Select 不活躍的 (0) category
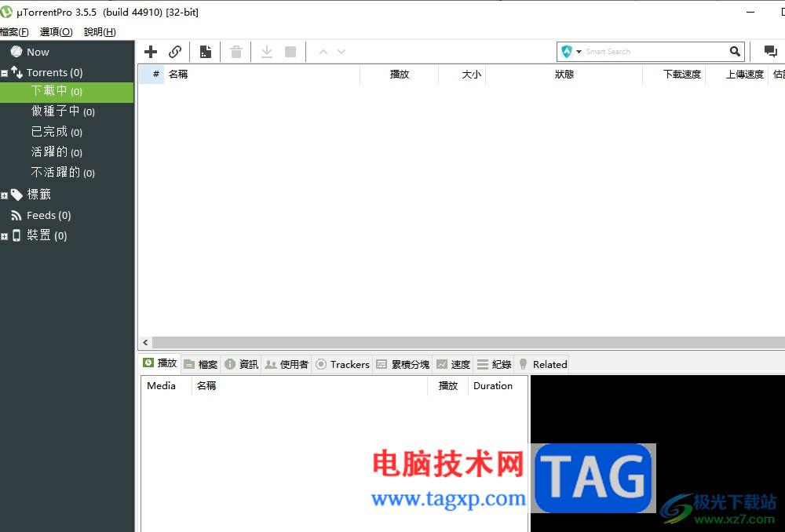 [x=63, y=173]
